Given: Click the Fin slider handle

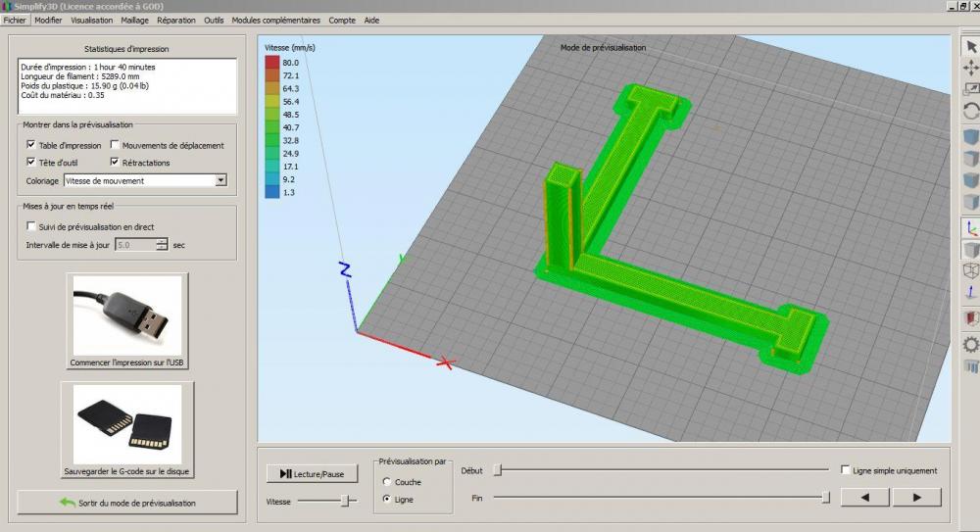Looking at the screenshot, I should pos(825,498).
